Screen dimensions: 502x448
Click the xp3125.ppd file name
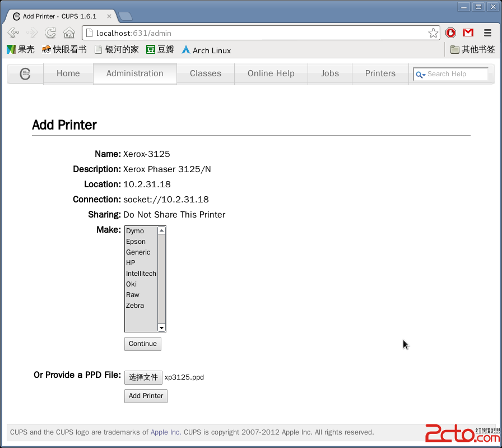184,377
